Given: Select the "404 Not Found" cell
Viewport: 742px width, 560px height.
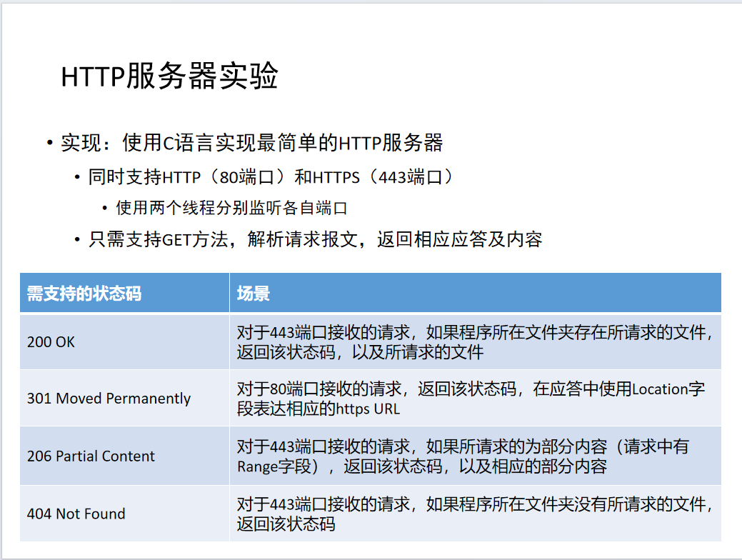Looking at the screenshot, I should pos(124,514).
